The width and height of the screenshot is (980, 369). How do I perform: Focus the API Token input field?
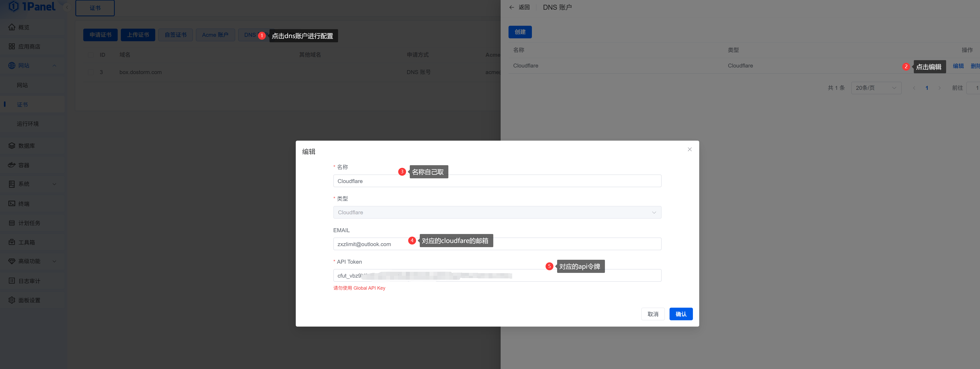click(x=497, y=276)
